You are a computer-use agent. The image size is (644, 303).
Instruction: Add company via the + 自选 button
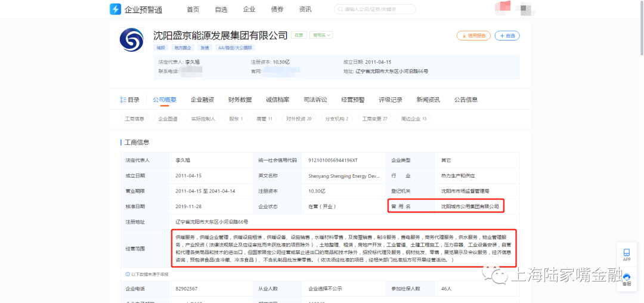(x=507, y=36)
